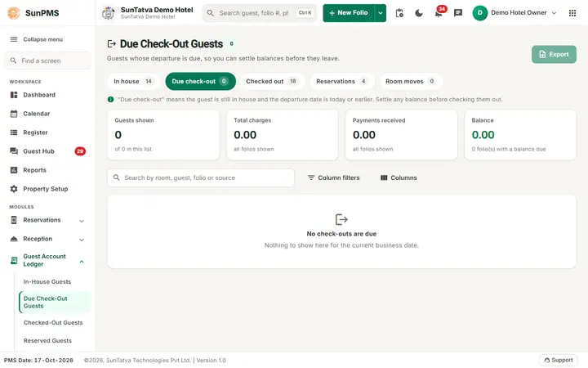Click the Property Setup gear icon

pos(14,189)
